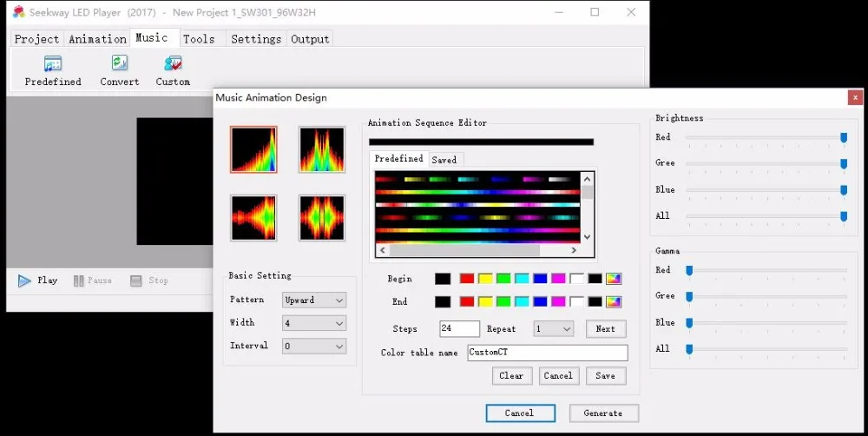Select the double mirrored spectrum thumbnail

(x=322, y=218)
